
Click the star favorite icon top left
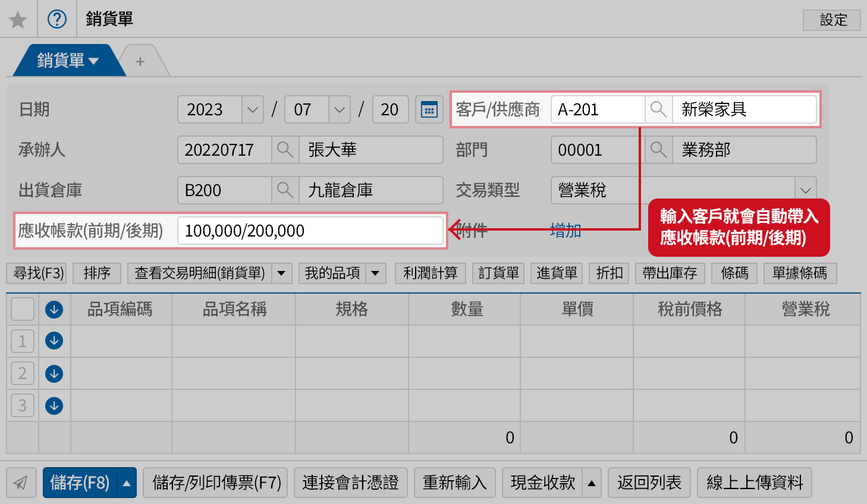pyautogui.click(x=18, y=19)
